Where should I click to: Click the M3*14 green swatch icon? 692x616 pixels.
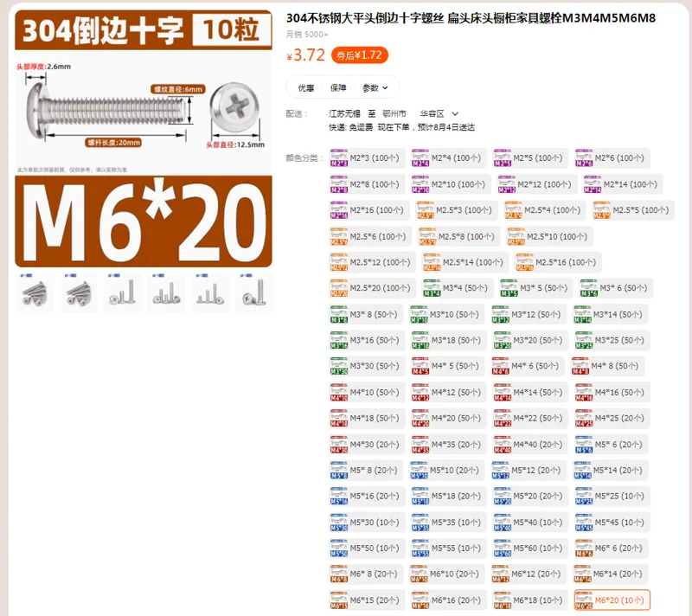[582, 314]
